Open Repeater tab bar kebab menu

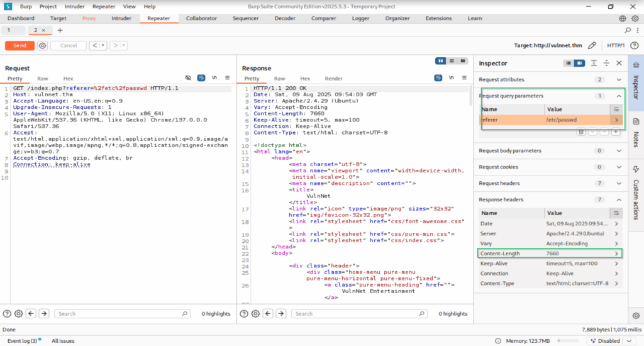coord(638,30)
